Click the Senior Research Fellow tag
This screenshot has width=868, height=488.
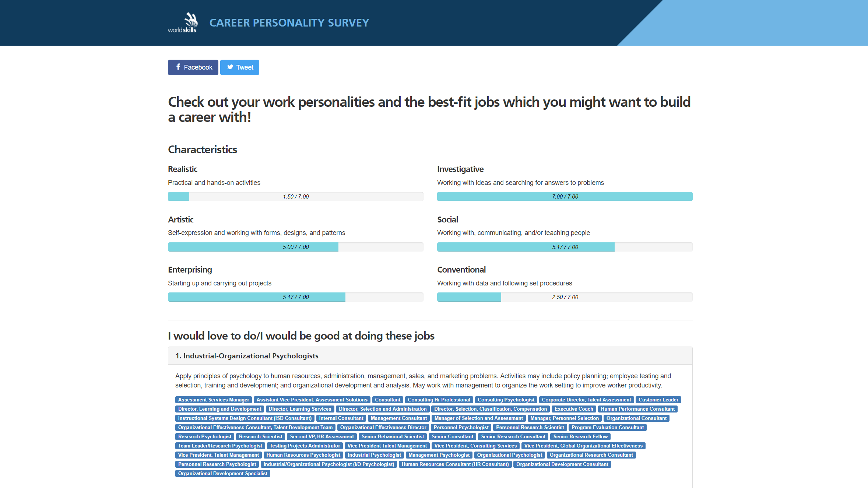click(580, 437)
